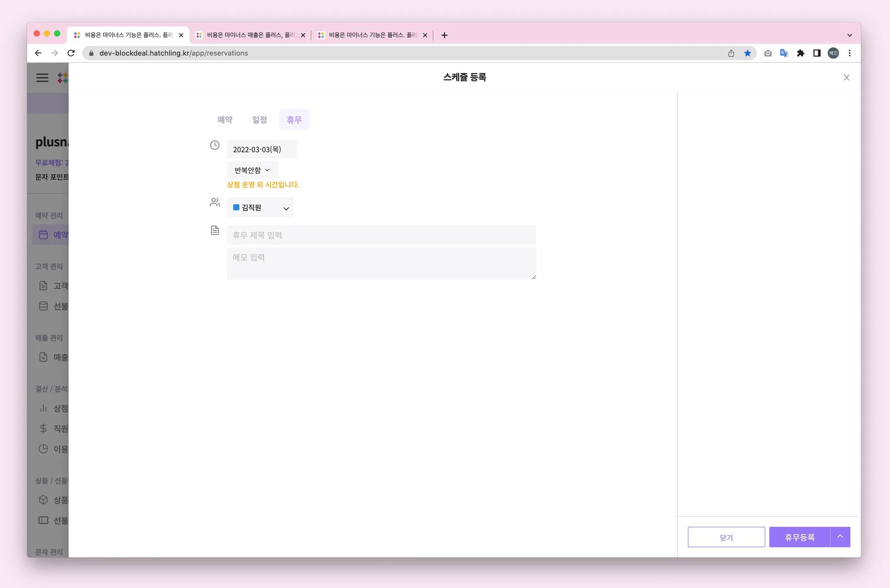
Task: Click the document memo icon
Action: pyautogui.click(x=215, y=230)
